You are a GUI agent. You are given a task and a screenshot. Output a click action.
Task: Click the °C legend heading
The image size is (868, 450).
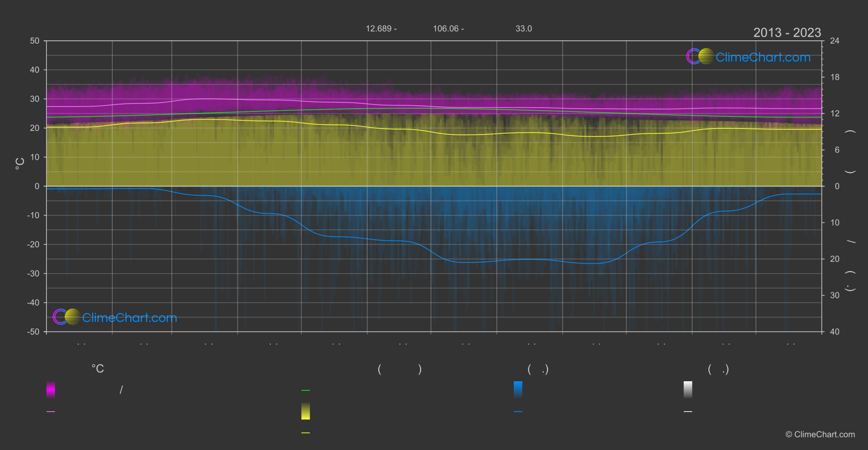[x=98, y=369]
